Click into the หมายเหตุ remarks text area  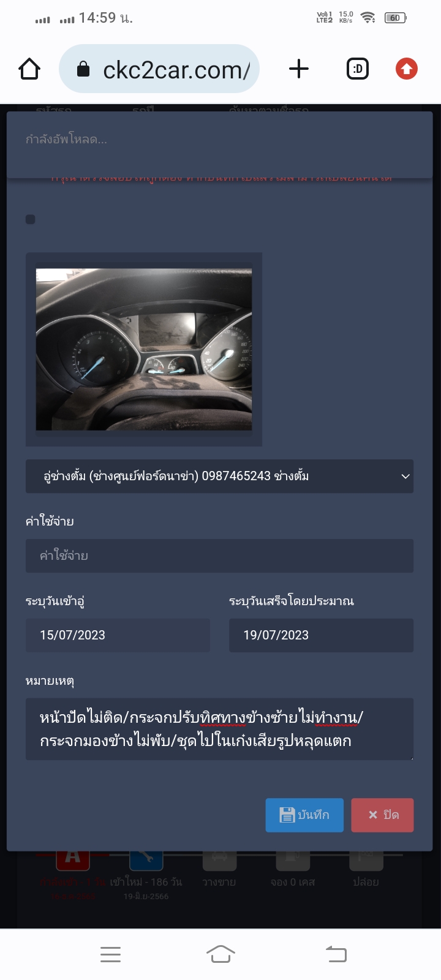[219, 729]
